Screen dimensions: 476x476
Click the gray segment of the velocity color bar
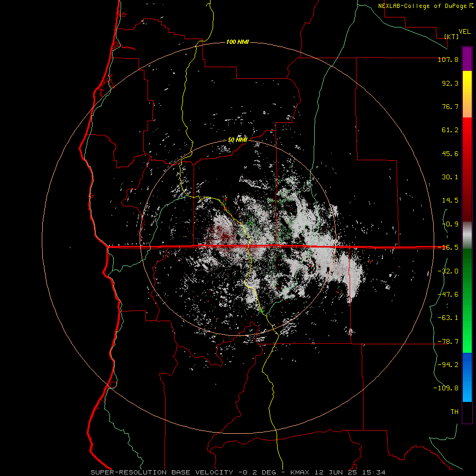(467, 235)
